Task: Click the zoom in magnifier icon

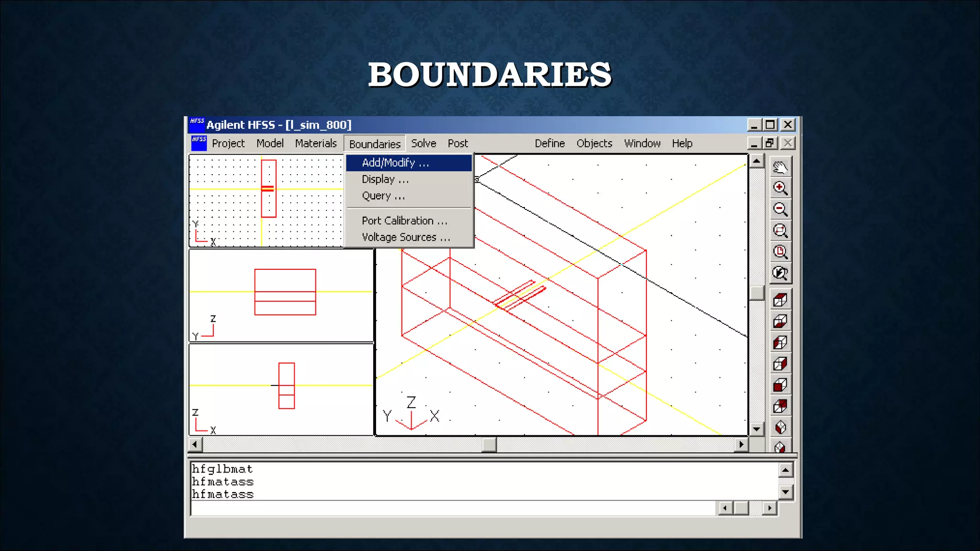Action: [780, 188]
